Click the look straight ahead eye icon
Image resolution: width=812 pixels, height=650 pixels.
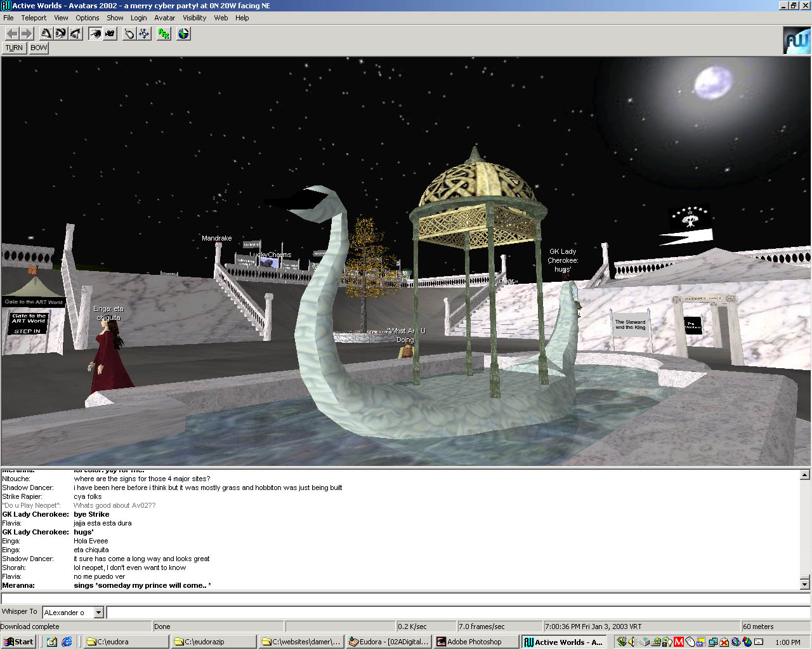61,34
